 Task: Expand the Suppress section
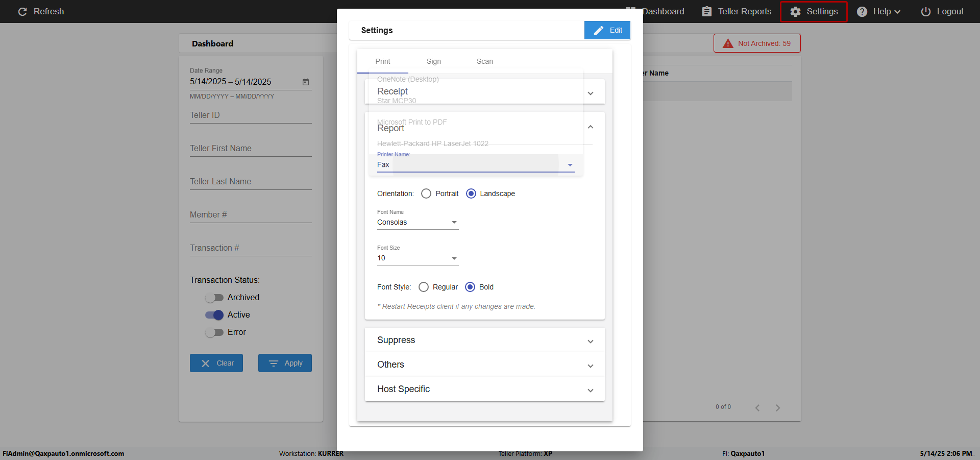pos(484,340)
